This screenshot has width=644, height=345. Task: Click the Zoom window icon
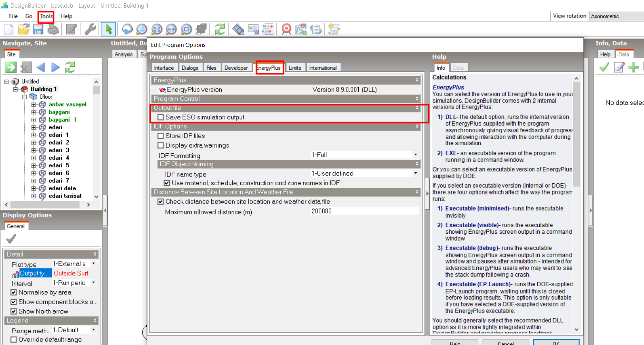pos(186,29)
